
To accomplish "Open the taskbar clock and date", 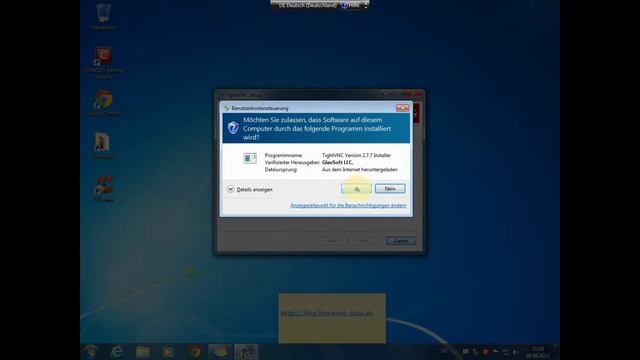I will coord(538,352).
